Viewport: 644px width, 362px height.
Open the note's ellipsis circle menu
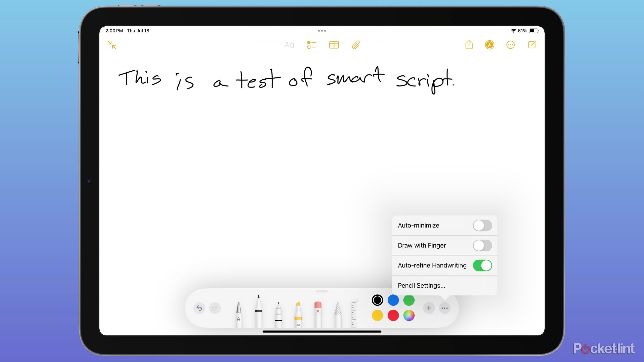point(510,45)
